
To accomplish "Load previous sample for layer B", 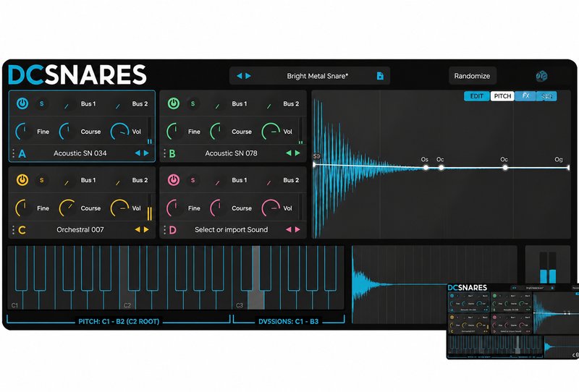I will [289, 153].
